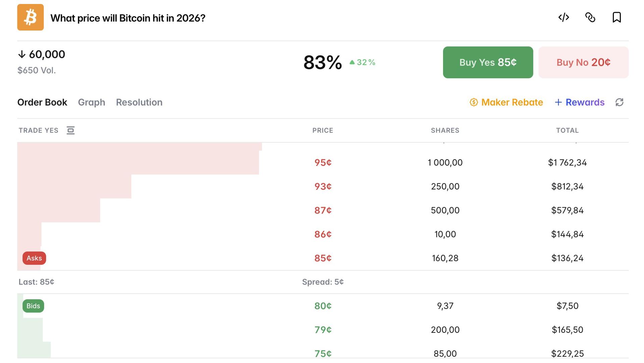Switch to the Graph tab
The height and width of the screenshot is (363, 644).
(92, 102)
